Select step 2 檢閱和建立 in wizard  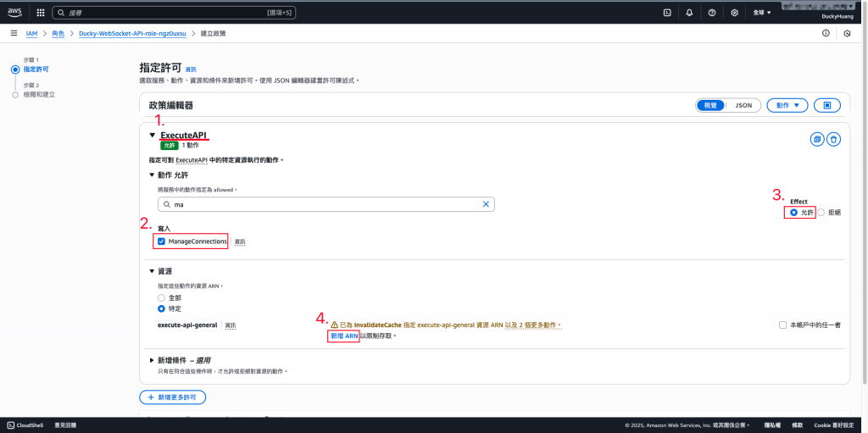(x=39, y=95)
